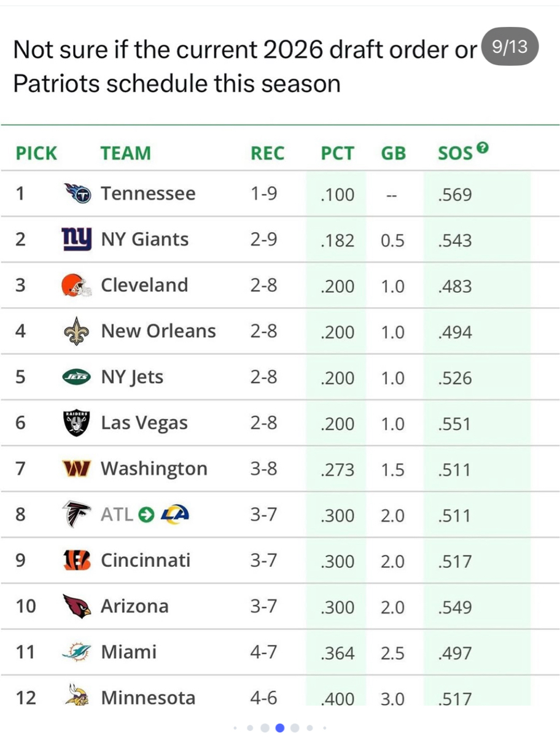
Task: Click the Cleveland Browns helmet icon
Action: (x=77, y=285)
